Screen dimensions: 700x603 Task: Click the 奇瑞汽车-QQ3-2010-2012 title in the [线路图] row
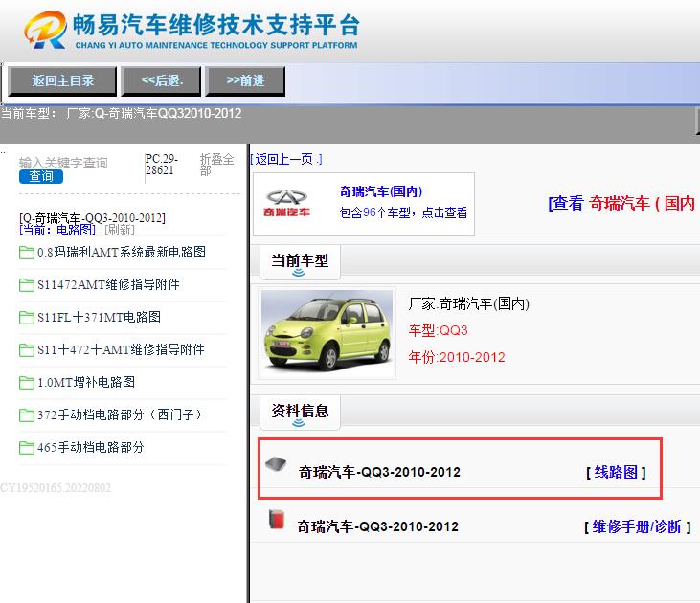pyautogui.click(x=379, y=472)
